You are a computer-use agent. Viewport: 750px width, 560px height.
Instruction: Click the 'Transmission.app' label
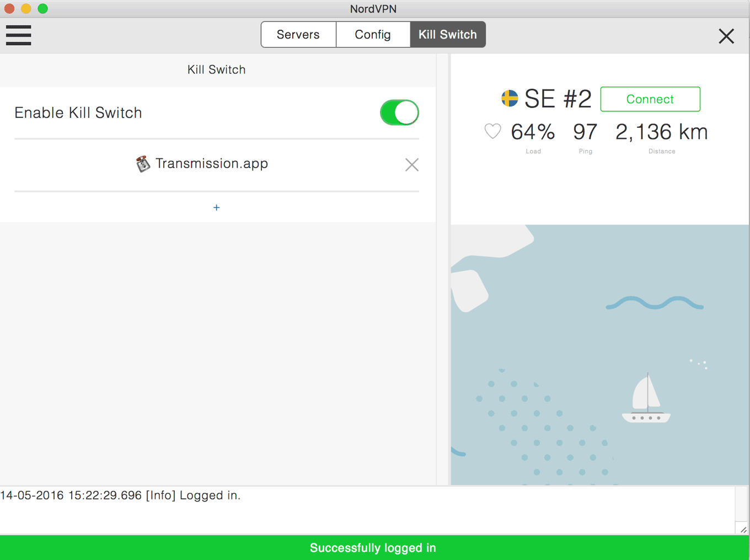tap(212, 164)
